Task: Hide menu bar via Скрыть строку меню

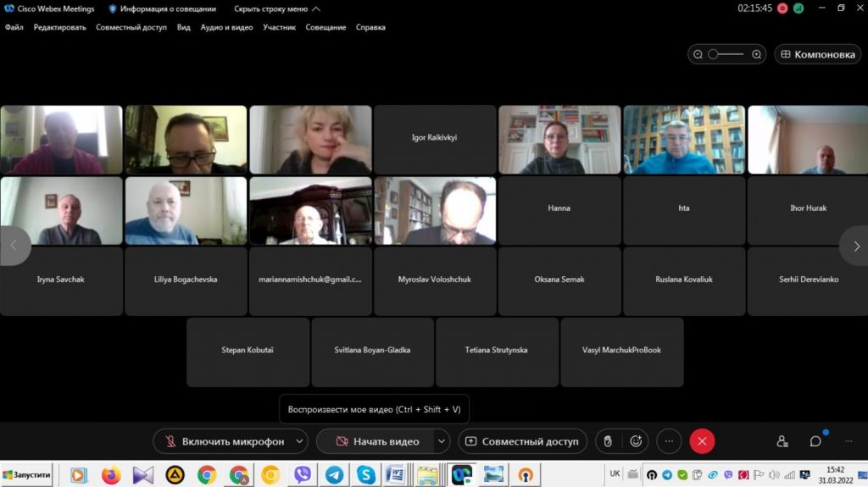Action: pos(277,8)
